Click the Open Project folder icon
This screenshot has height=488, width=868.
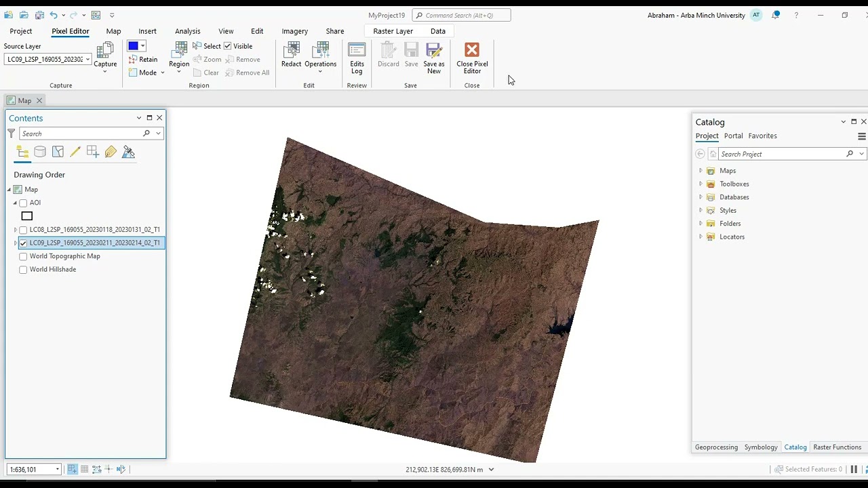[x=24, y=15]
